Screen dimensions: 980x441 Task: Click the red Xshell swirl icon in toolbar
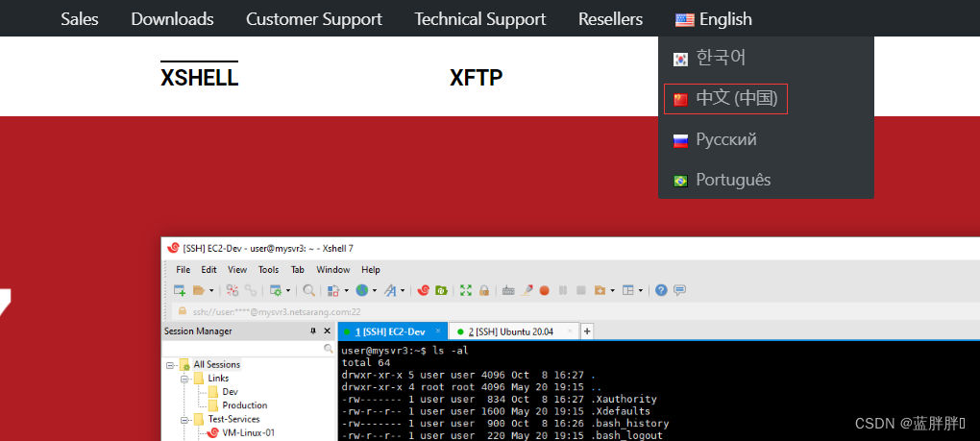click(x=423, y=290)
